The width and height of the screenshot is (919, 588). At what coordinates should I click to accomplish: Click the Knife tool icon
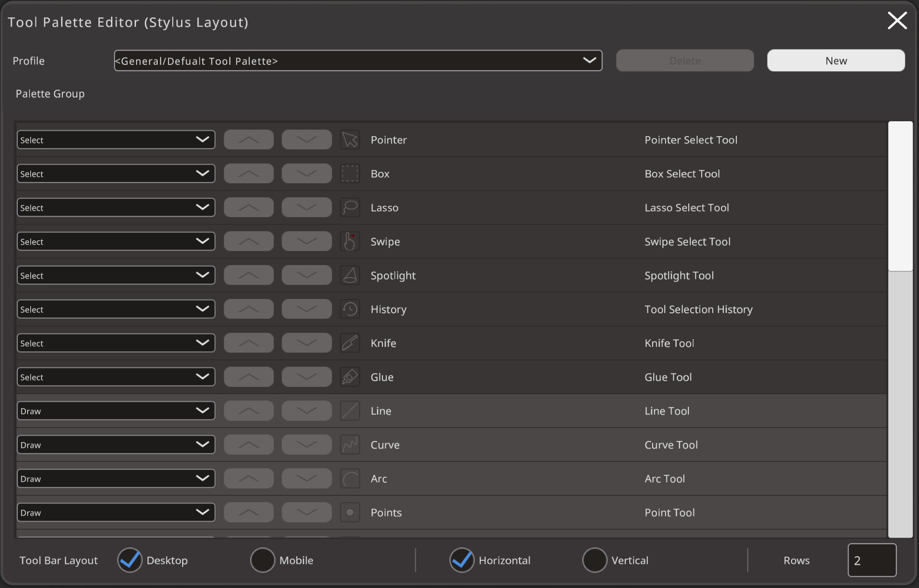350,343
